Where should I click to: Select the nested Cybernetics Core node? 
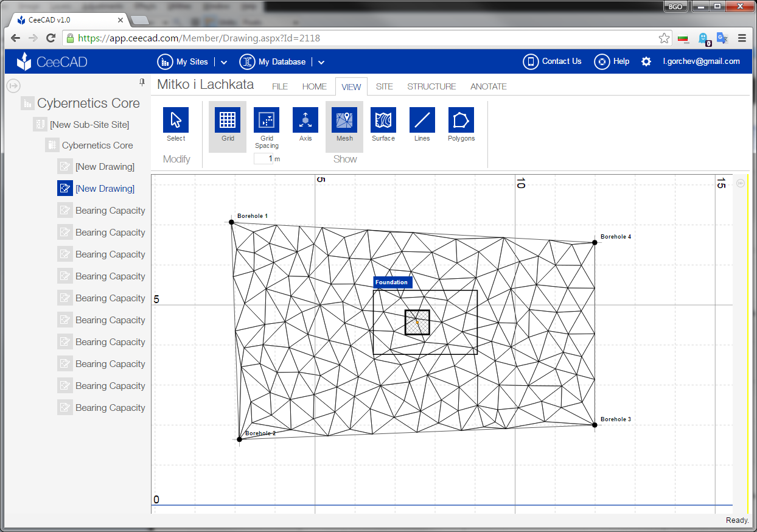pyautogui.click(x=97, y=145)
